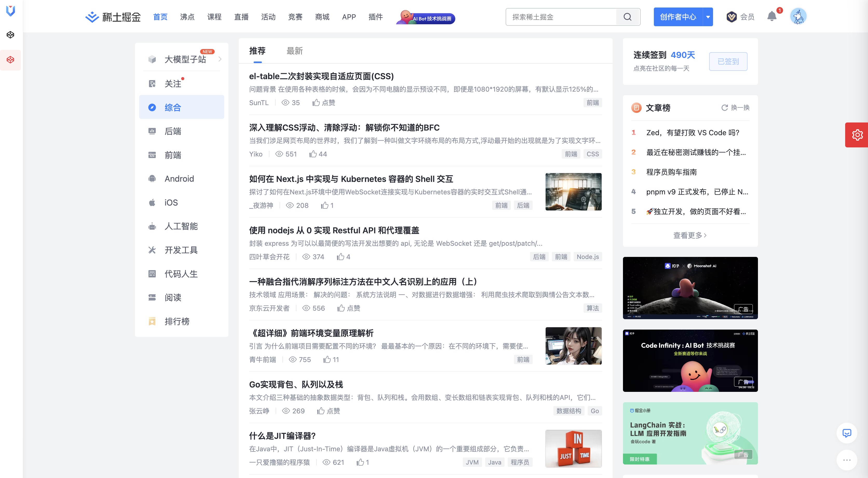Click the 人工智能 robot icon
The width and height of the screenshot is (868, 478).
(152, 226)
